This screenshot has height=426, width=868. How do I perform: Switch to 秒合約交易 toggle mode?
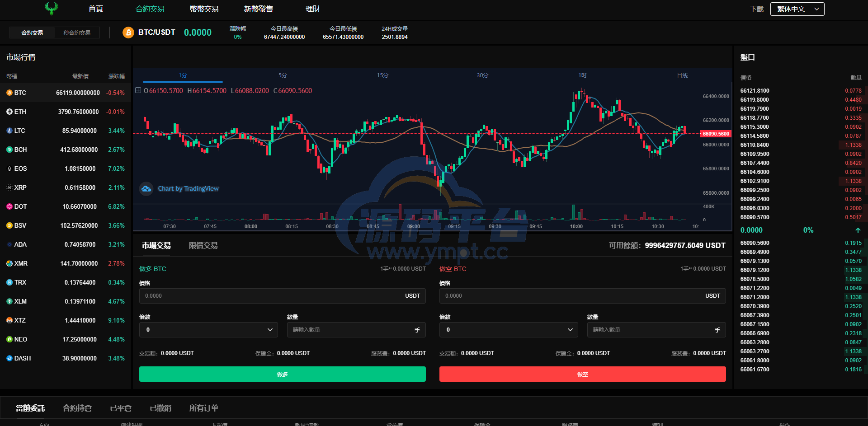77,33
